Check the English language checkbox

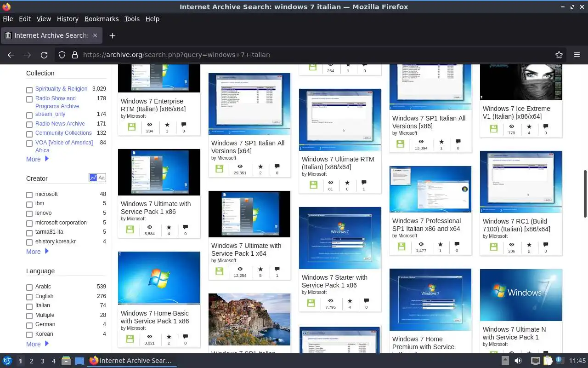[x=29, y=297]
